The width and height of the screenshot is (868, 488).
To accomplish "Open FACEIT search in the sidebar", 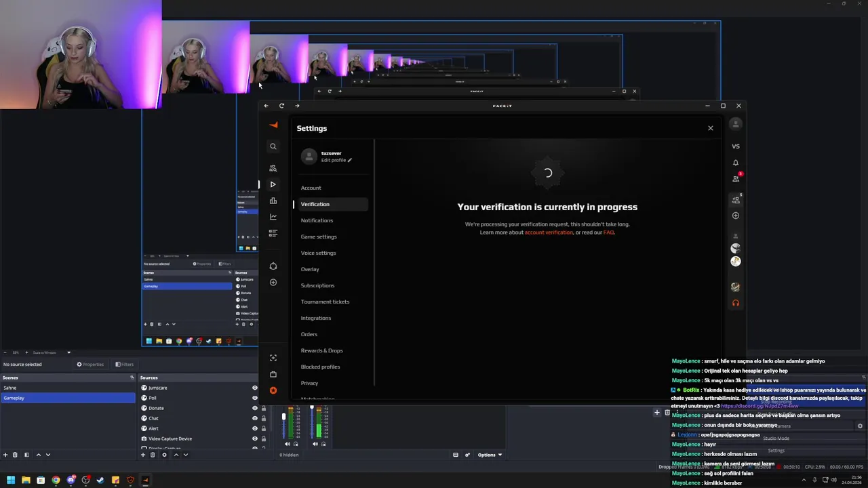I will coord(273,146).
